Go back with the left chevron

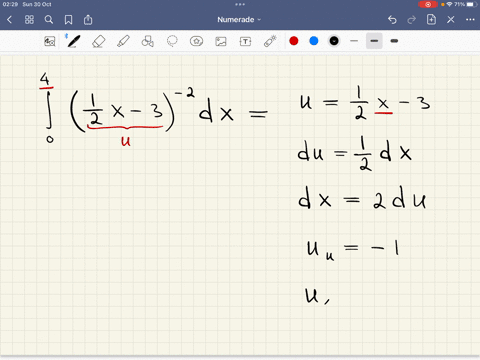pos(9,20)
